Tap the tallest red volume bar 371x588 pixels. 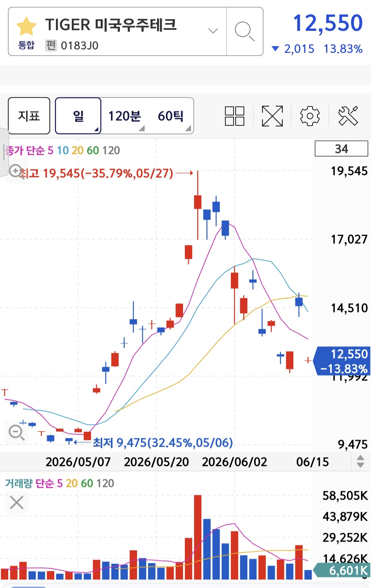point(198,537)
